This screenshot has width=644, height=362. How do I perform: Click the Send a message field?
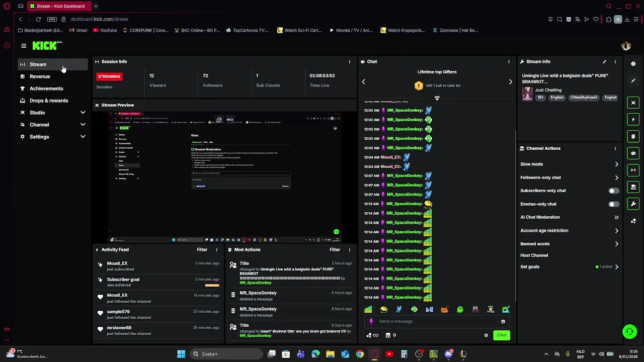tap(438, 322)
